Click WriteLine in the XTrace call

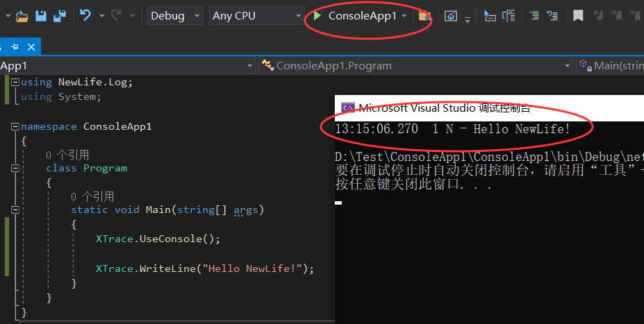[x=167, y=268]
